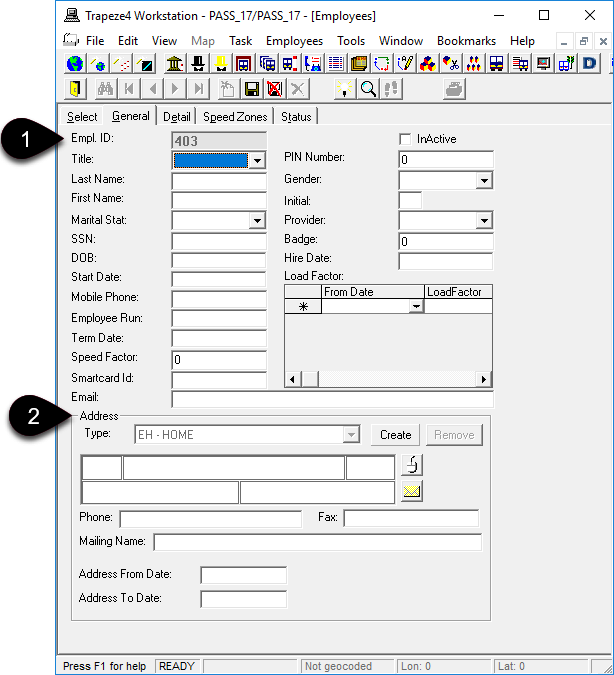
Task: Click the crossed-out red save icon
Action: pos(274,89)
